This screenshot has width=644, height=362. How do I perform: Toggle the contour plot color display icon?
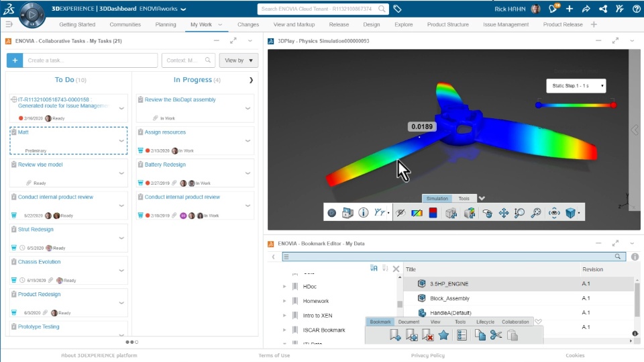[x=417, y=213]
